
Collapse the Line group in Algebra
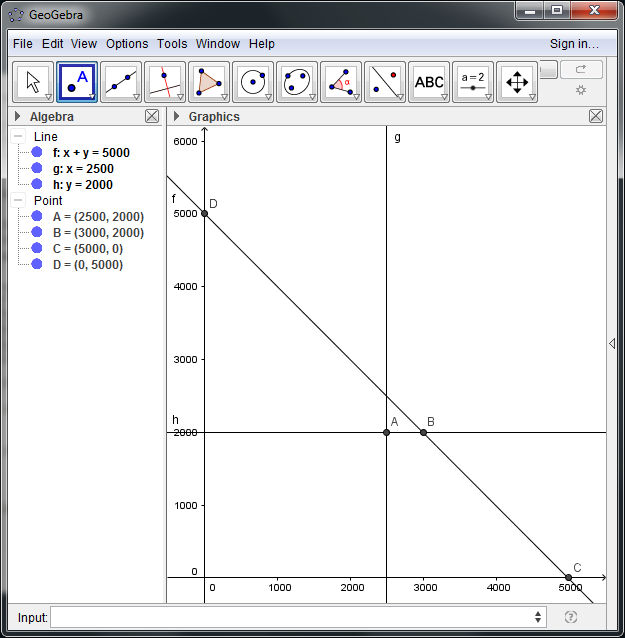click(19, 137)
